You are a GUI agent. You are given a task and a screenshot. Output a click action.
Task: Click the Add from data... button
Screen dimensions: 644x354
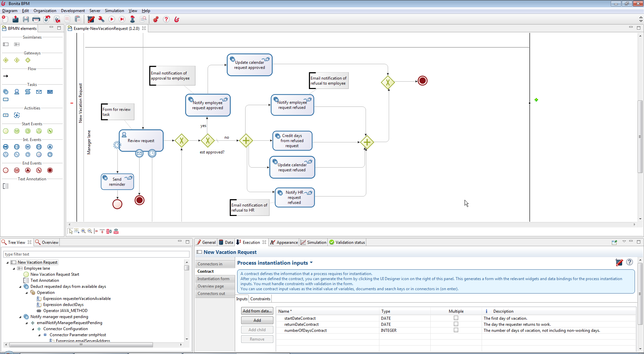(257, 311)
